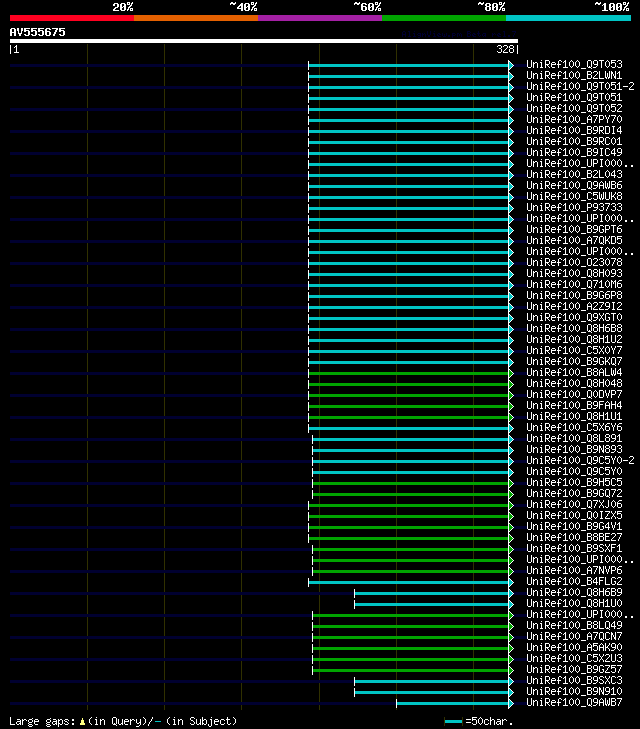Select the UniRef100_A7PY70 label
The height and width of the screenshot is (729, 640).
(x=574, y=119)
